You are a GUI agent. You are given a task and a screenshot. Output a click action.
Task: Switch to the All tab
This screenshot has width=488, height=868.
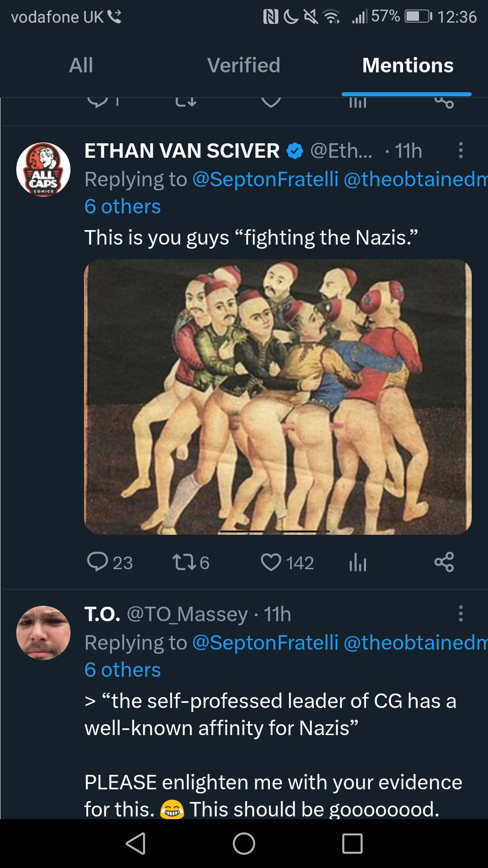click(81, 65)
